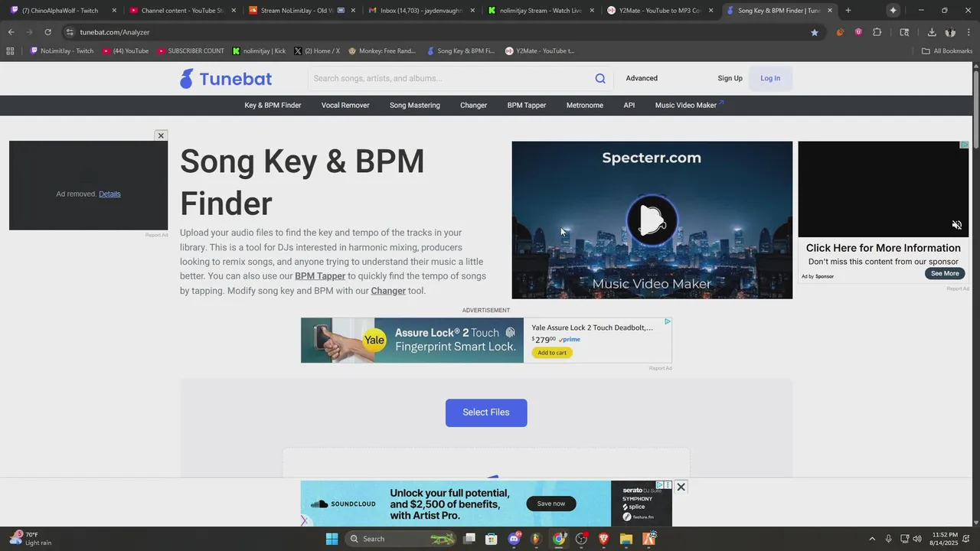Open the Google apps grid icon in bookmarks bar

coord(10,51)
